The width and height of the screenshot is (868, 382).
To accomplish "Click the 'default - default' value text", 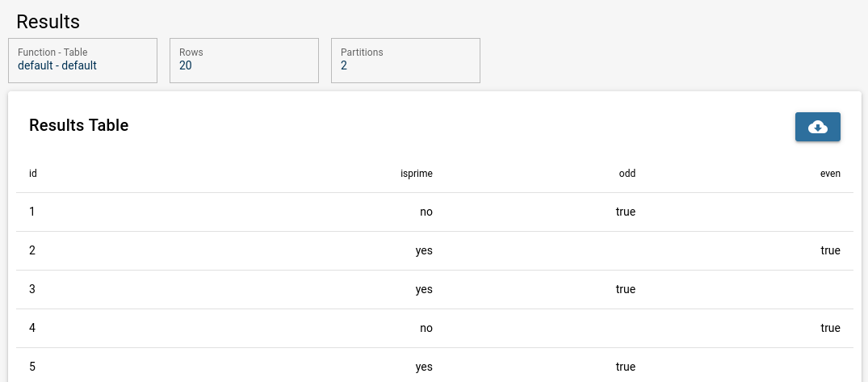I will click(57, 65).
